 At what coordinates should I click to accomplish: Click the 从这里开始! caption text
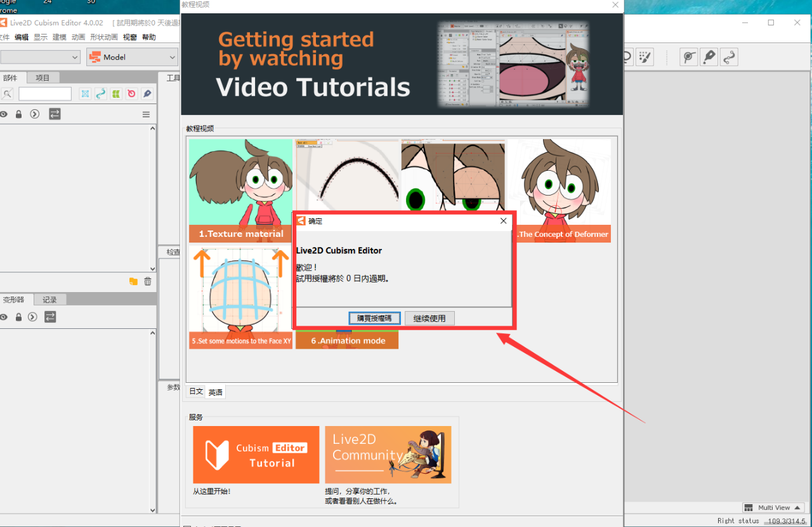coord(213,491)
